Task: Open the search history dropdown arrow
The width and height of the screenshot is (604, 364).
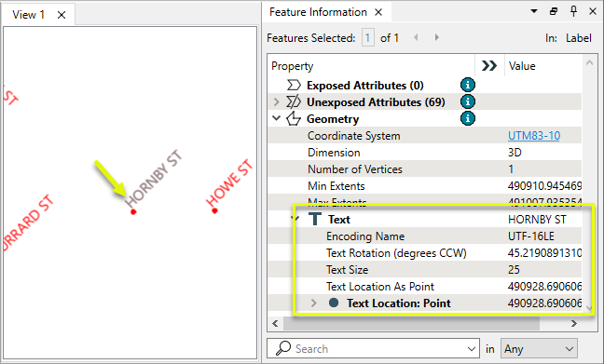Action: coord(471,349)
